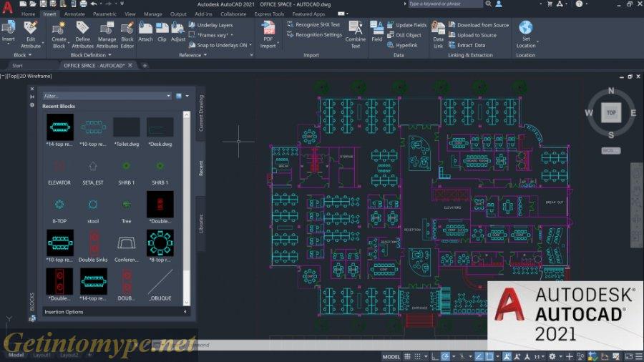Click the Blocks palette settings gear icon
This screenshot has height=362, width=644.
click(32, 105)
